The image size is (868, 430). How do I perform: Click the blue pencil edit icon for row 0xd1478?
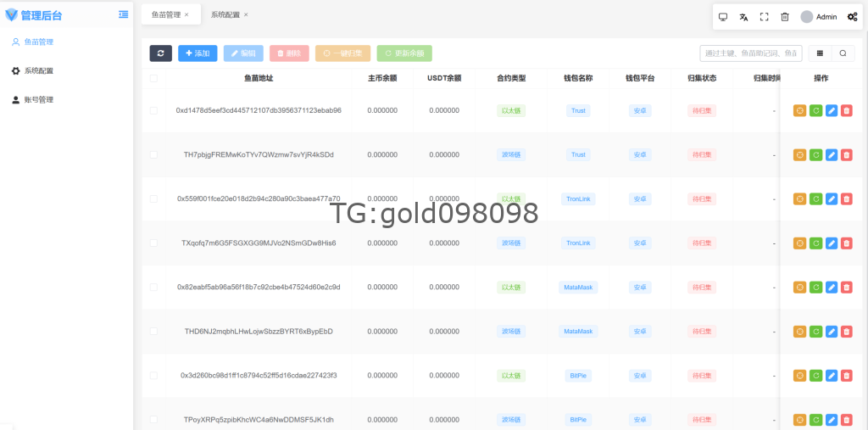pos(831,111)
